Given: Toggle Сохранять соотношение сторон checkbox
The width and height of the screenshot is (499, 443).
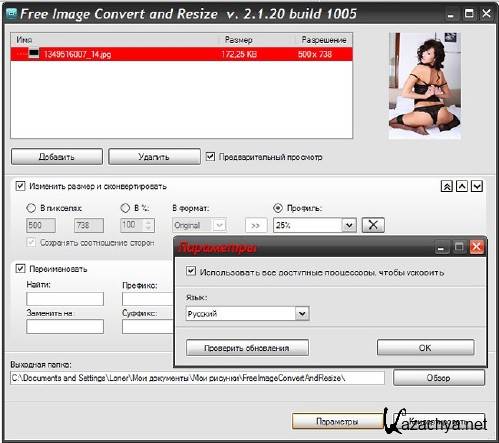Looking at the screenshot, I should coord(31,242).
